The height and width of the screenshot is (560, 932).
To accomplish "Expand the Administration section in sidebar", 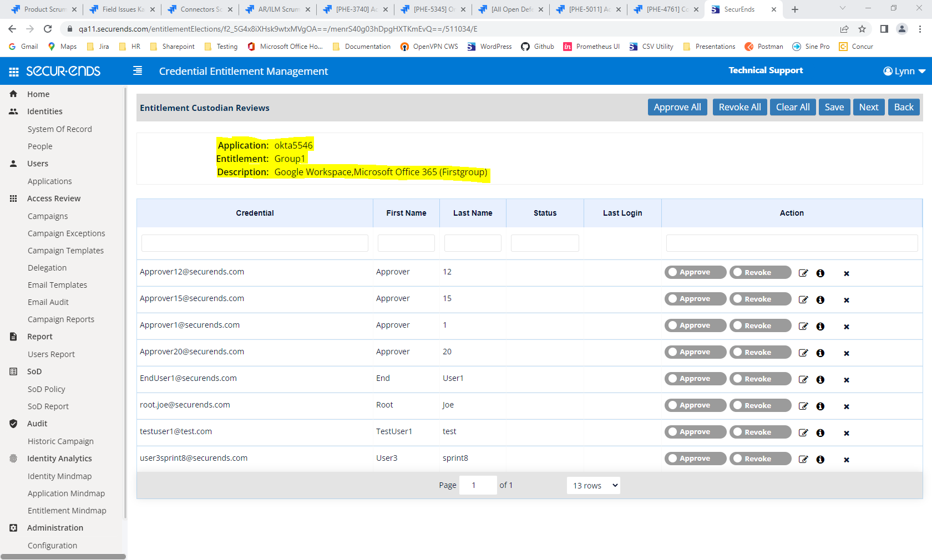I will point(55,527).
